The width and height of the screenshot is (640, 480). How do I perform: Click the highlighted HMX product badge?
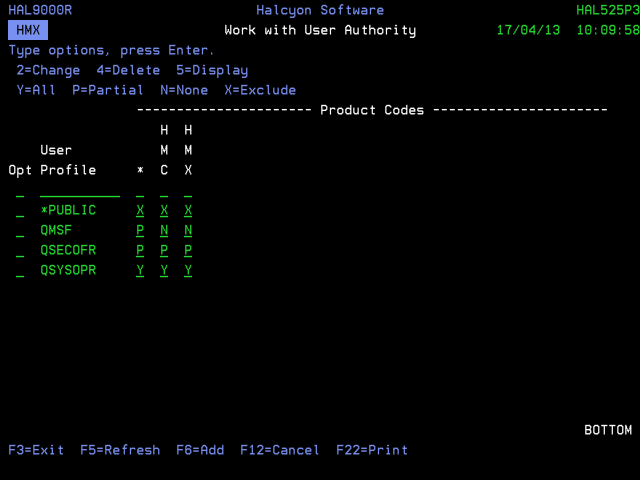[x=28, y=30]
